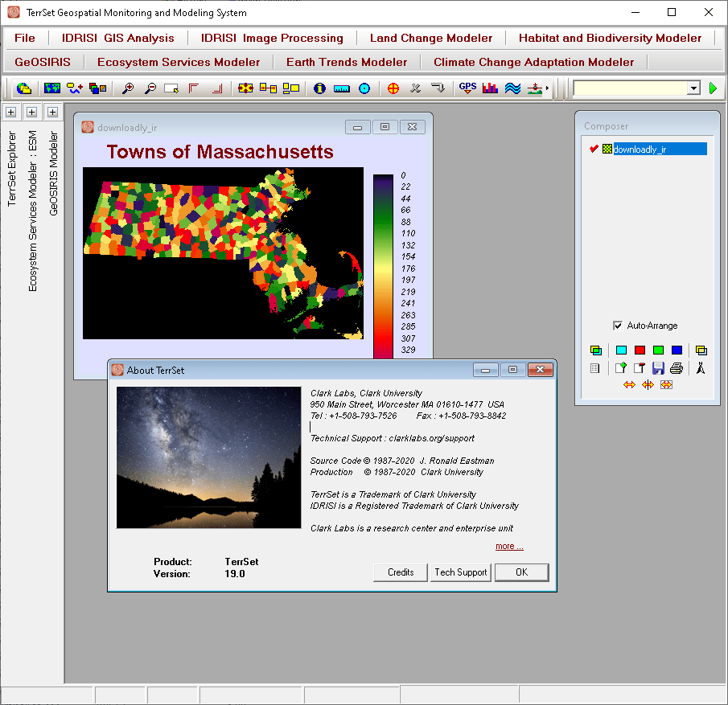The image size is (728, 705).
Task: Click the histogram bar chart icon
Action: (490, 88)
